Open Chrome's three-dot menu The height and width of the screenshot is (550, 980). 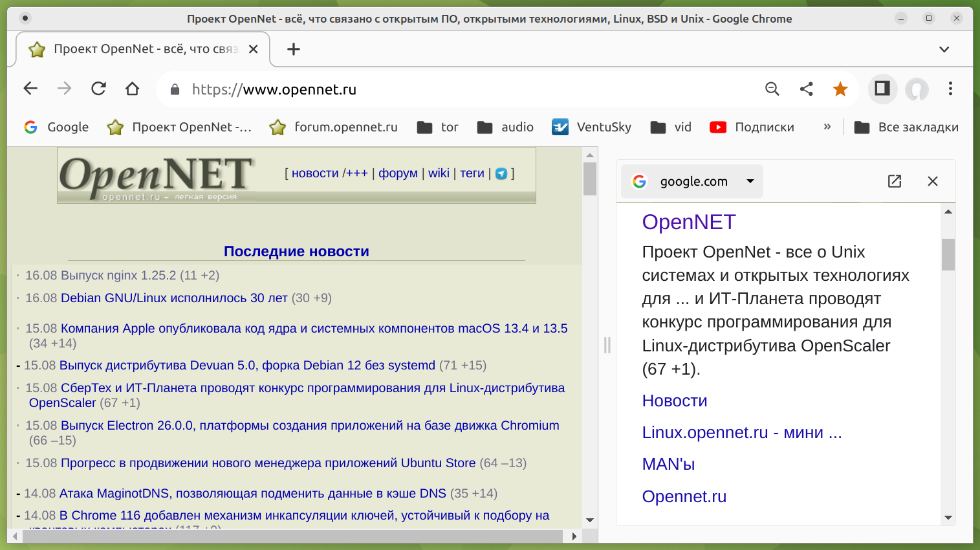coord(950,89)
